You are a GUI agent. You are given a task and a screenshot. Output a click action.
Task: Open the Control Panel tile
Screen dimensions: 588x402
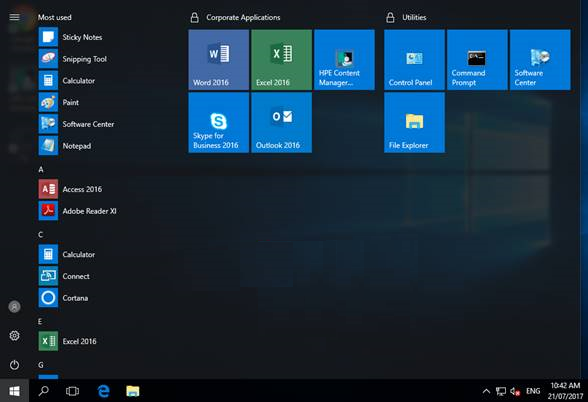[414, 60]
